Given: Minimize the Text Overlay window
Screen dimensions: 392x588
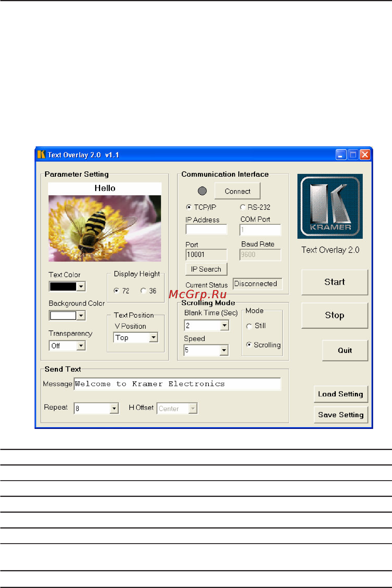Looking at the screenshot, I should [x=341, y=154].
